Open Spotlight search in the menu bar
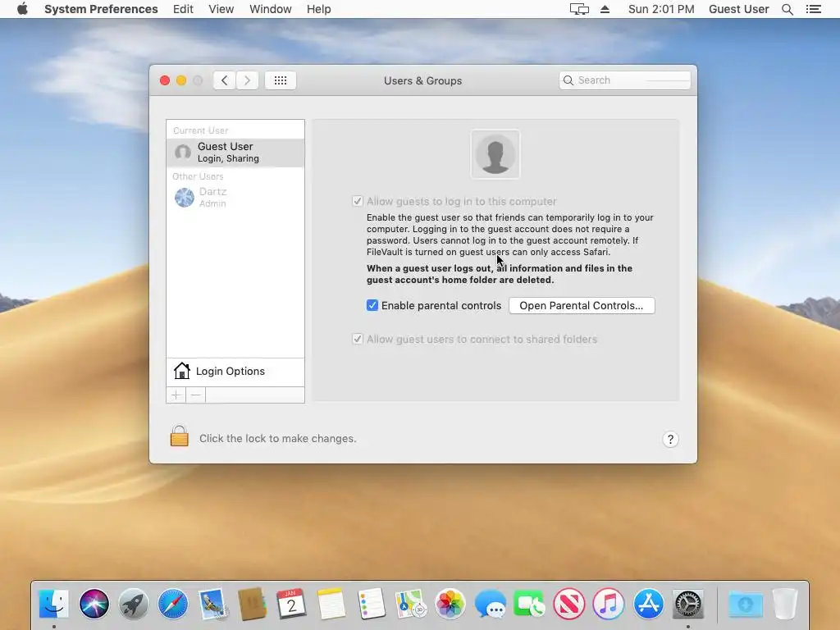840x630 pixels. pos(787,9)
